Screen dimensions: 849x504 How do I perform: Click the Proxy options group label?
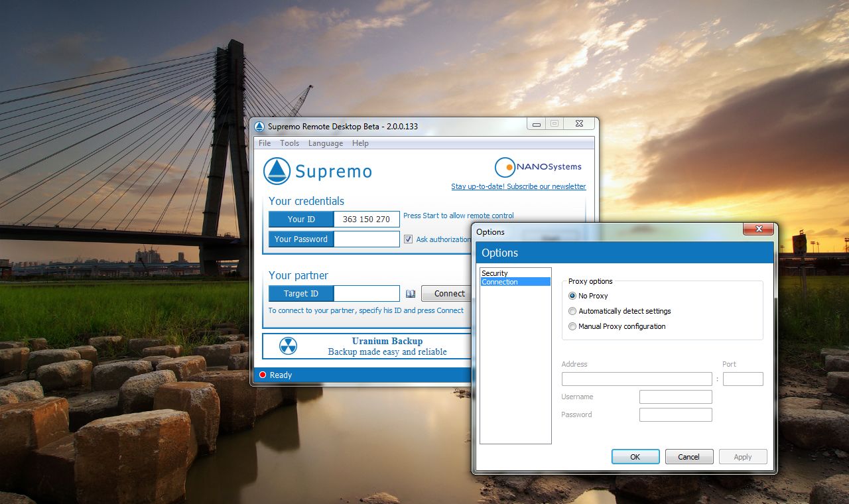click(x=590, y=281)
